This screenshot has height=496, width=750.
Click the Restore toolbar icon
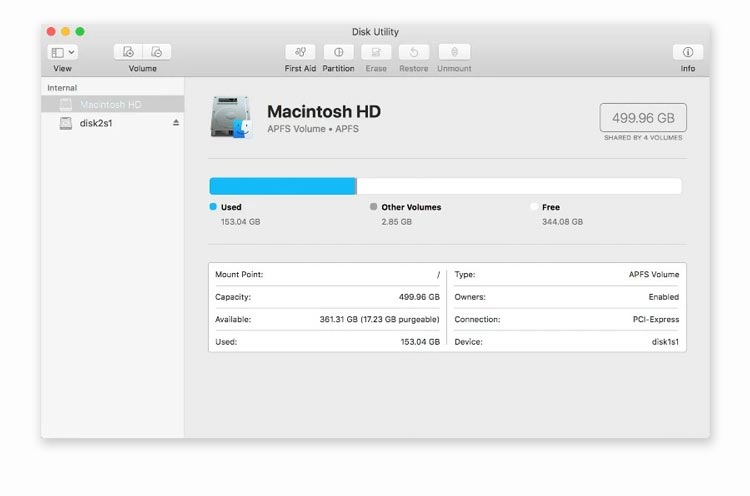[414, 52]
